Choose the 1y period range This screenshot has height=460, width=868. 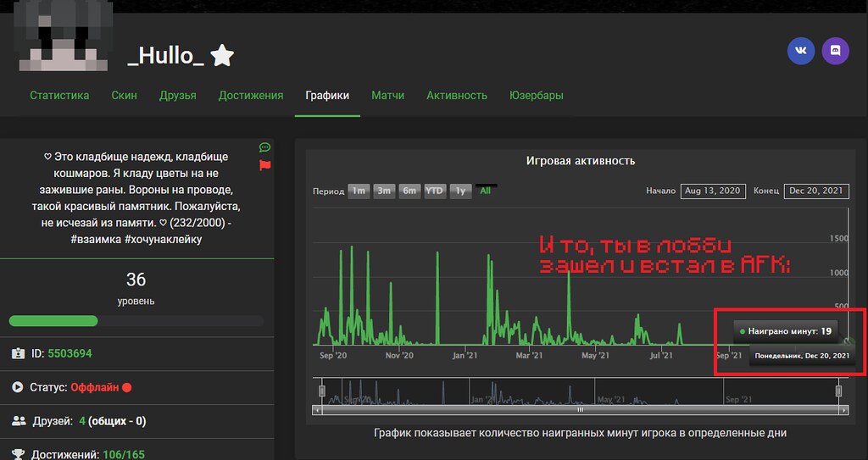click(x=460, y=191)
